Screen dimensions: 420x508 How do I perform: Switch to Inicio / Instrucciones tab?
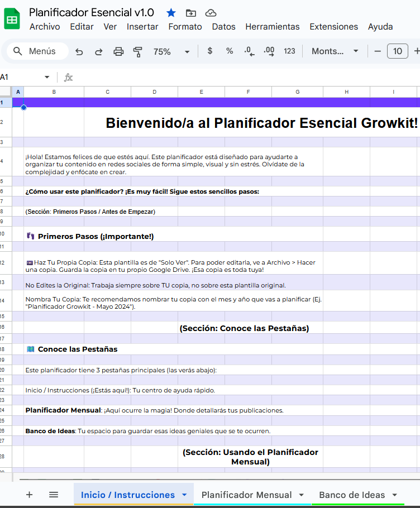tap(128, 495)
